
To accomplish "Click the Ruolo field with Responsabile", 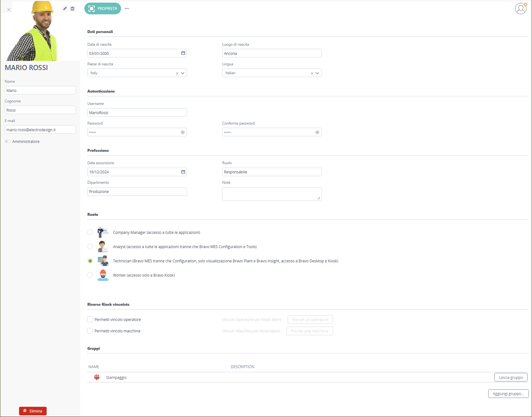I will (x=272, y=172).
